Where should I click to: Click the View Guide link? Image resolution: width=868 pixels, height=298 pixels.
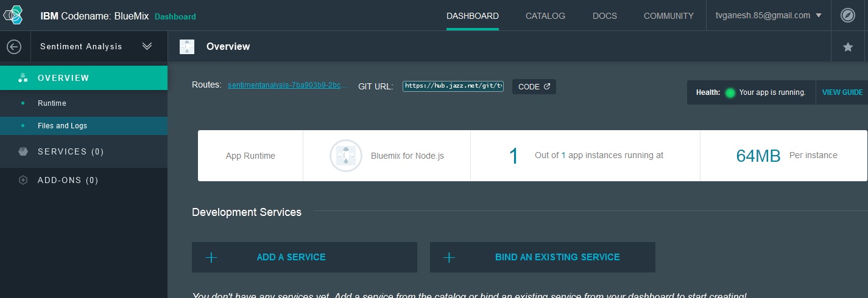coord(842,92)
